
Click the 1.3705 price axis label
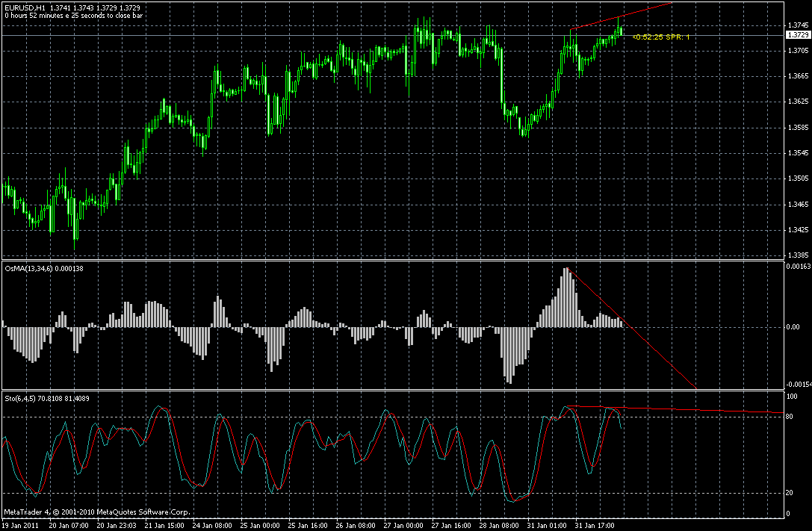pos(798,51)
